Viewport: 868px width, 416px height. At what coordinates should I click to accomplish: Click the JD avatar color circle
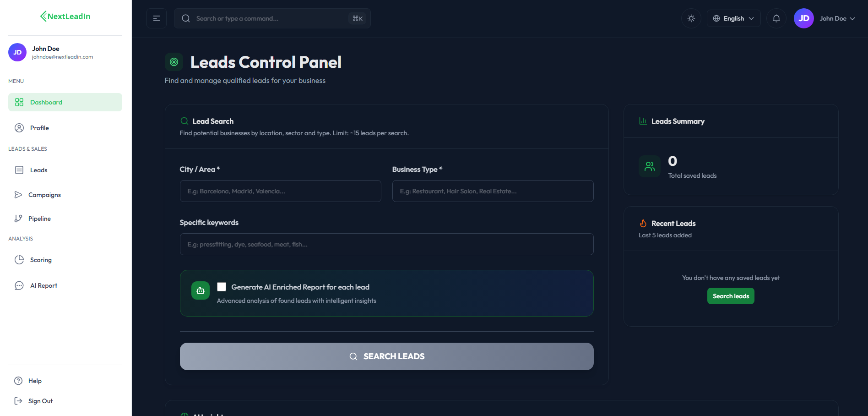click(803, 18)
